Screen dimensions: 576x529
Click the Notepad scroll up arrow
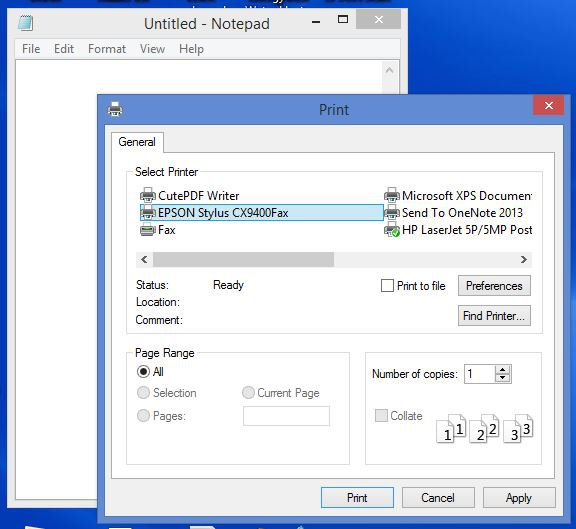pyautogui.click(x=390, y=70)
